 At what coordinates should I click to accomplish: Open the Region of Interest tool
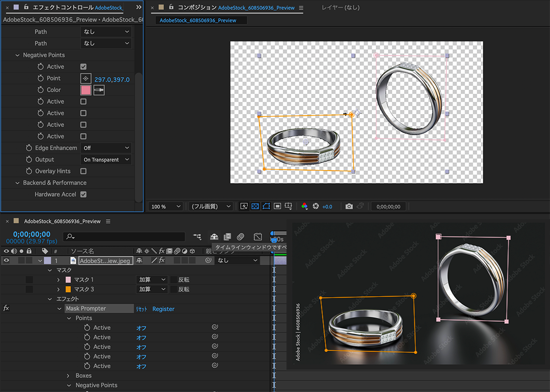pyautogui.click(x=277, y=206)
